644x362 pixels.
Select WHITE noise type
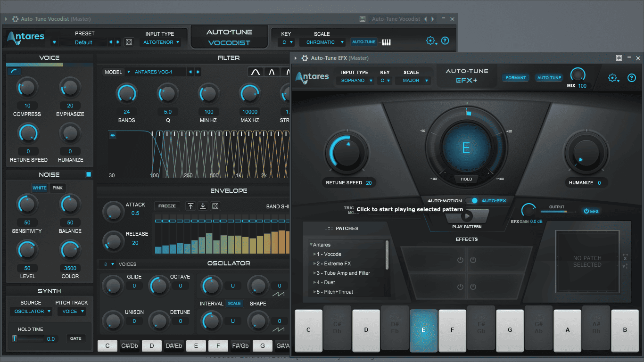[x=40, y=188]
